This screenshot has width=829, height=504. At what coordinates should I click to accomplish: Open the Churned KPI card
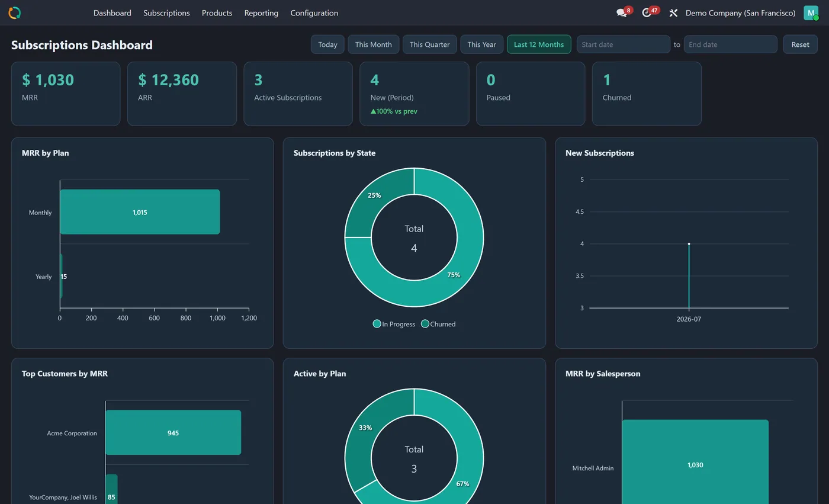click(647, 94)
